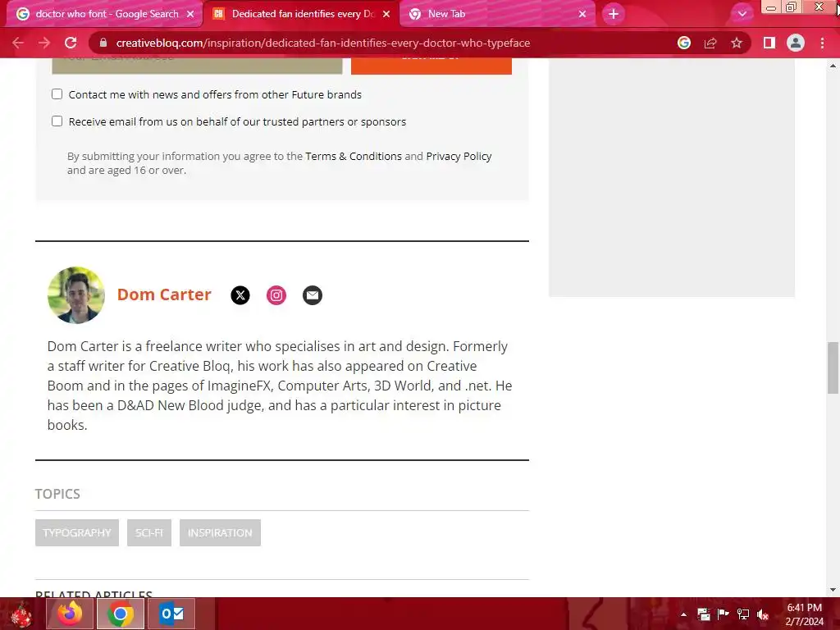The width and height of the screenshot is (840, 630).
Task: Click the page vertical scrollbar thumb
Action: pos(833,367)
